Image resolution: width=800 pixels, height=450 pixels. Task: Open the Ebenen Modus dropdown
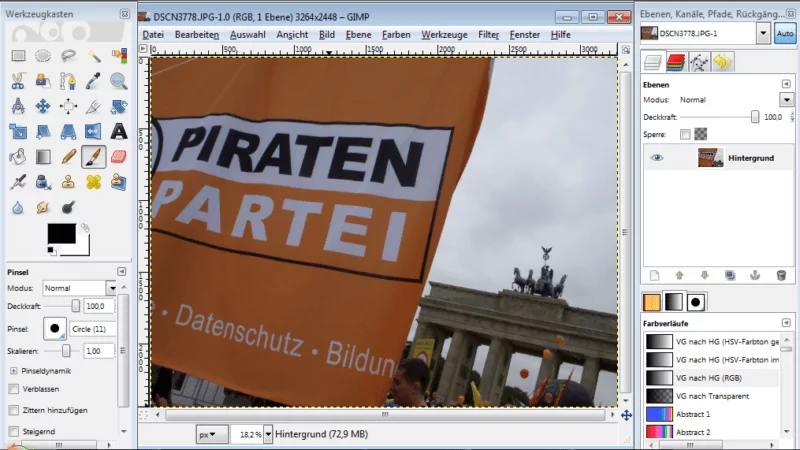coord(786,100)
